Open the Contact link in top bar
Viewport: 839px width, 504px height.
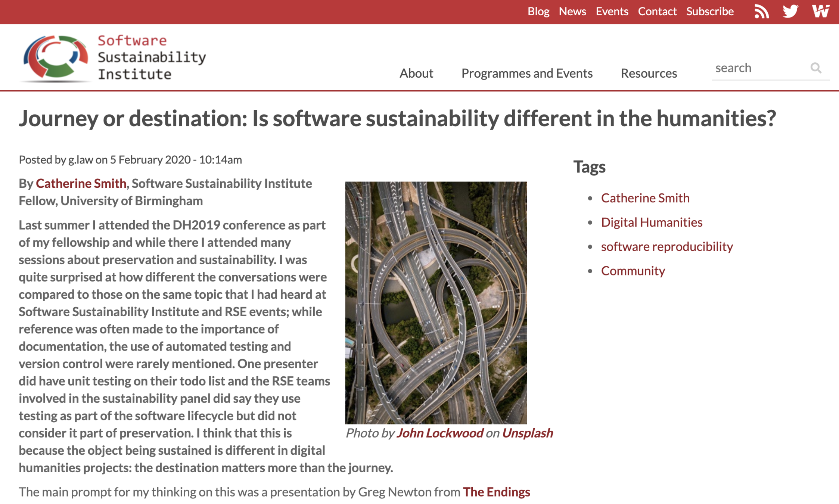pos(657,12)
